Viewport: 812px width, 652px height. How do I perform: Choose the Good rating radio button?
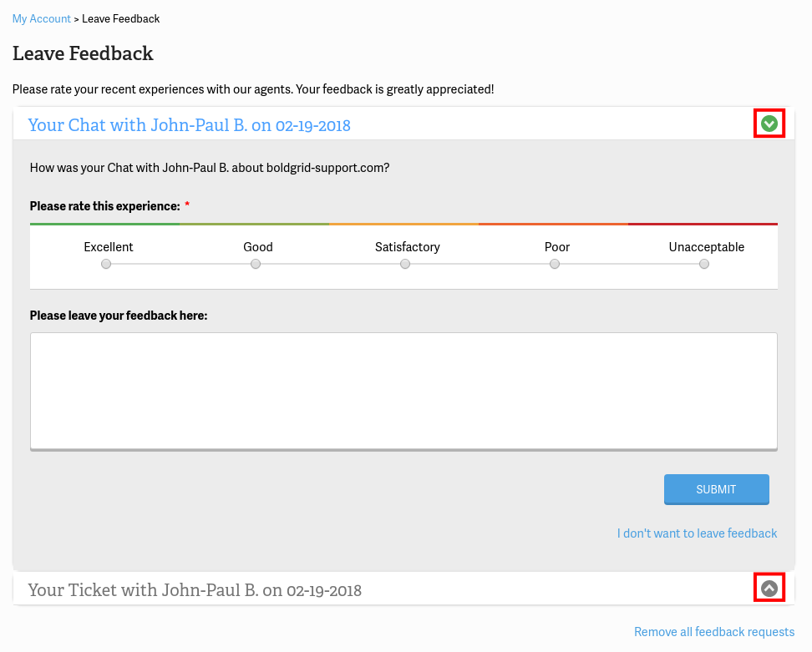pyautogui.click(x=256, y=264)
